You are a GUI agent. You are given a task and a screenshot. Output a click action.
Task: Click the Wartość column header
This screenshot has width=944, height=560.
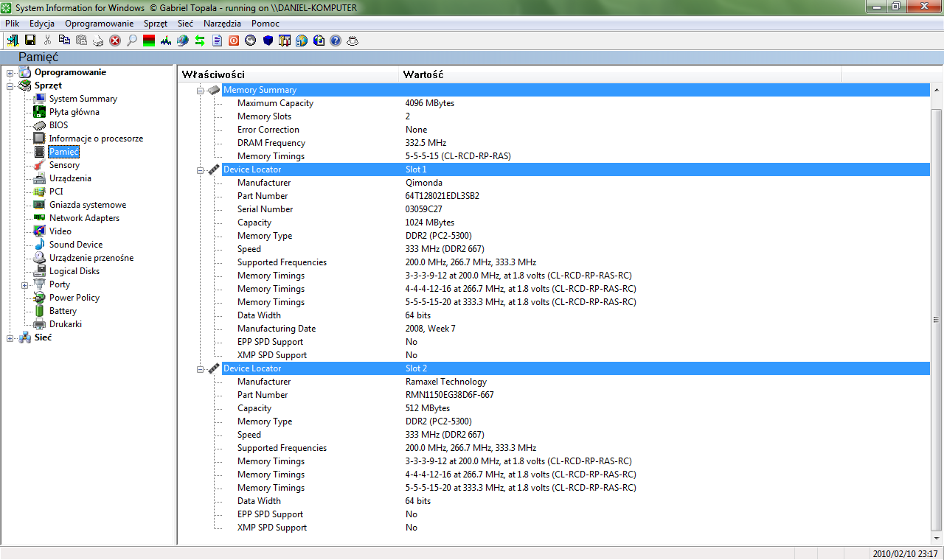tap(423, 74)
